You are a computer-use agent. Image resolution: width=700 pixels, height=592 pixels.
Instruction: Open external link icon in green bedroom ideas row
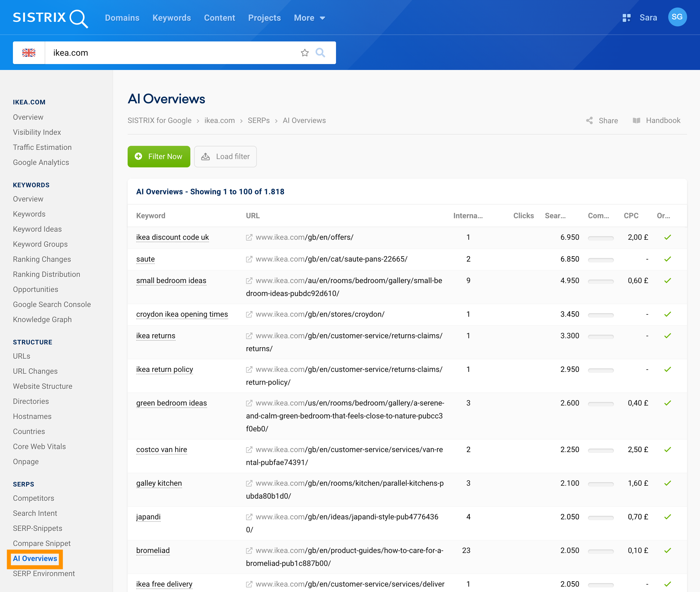click(x=249, y=403)
